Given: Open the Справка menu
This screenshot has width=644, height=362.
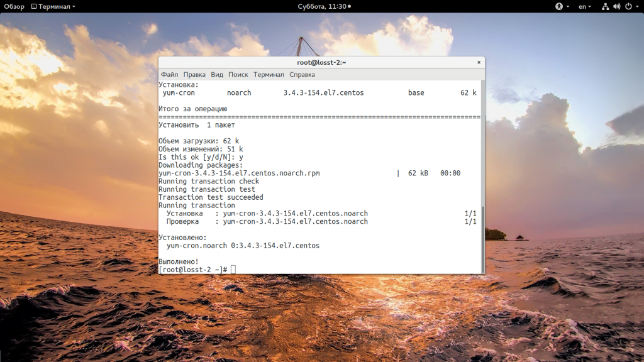Looking at the screenshot, I should pos(302,74).
